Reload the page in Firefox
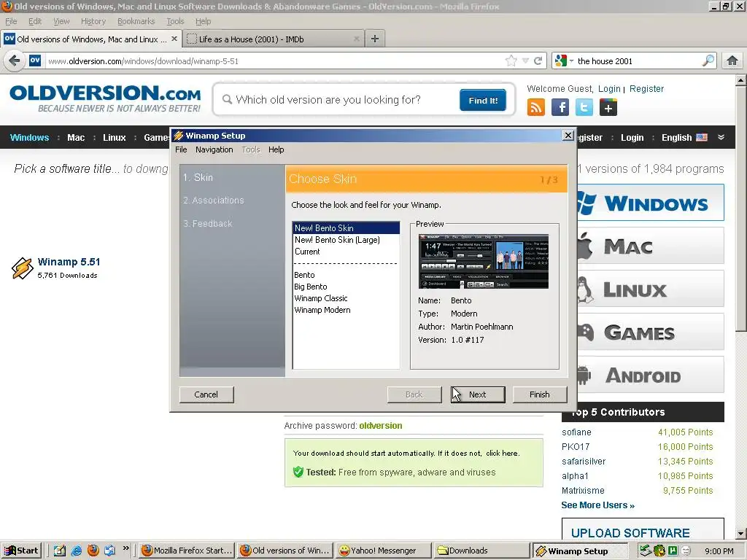The width and height of the screenshot is (747, 560). pyautogui.click(x=538, y=61)
